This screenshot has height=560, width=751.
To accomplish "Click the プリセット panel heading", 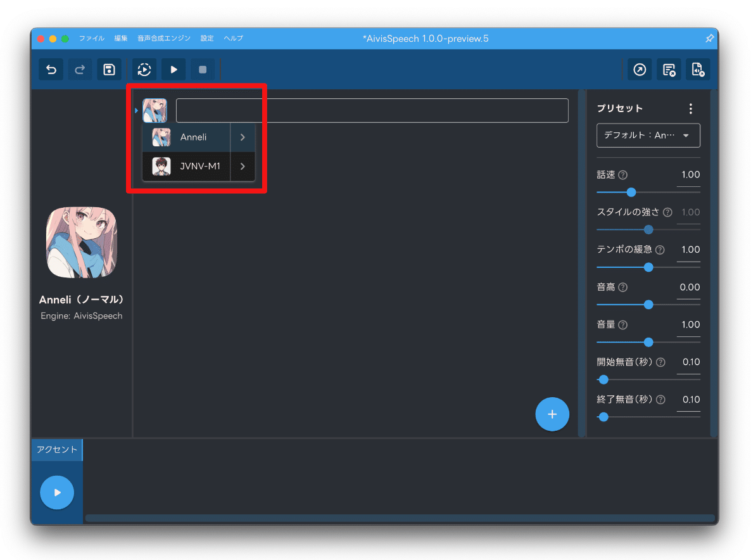I will (x=620, y=109).
